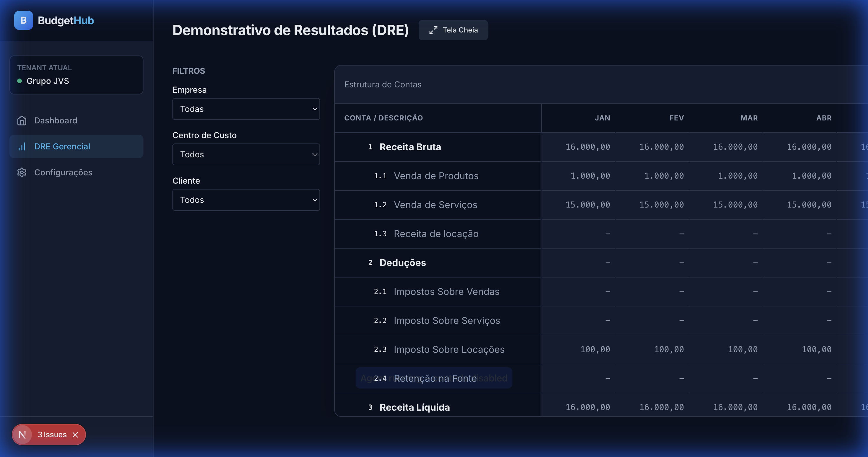Screen dimensions: 868x457
Task: Open the Centro de Custo dropdown
Action: click(x=246, y=154)
